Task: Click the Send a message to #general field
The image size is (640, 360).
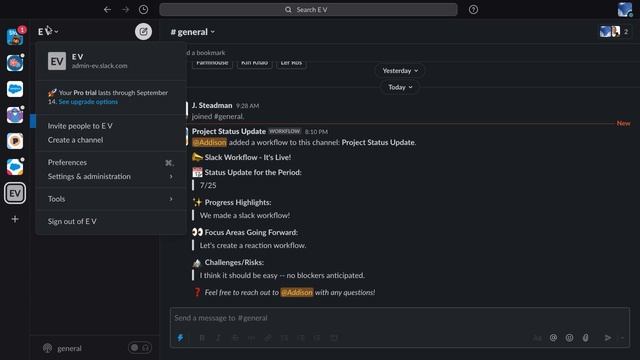Action: [400, 318]
